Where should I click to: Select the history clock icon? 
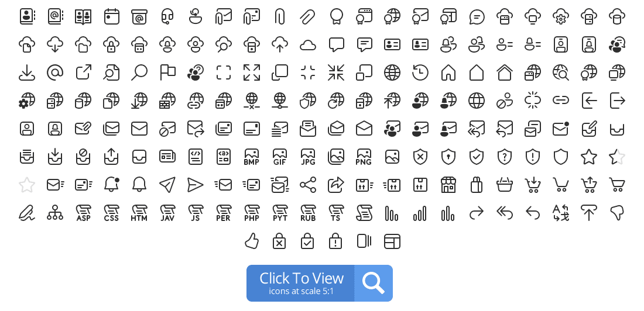pos(420,72)
